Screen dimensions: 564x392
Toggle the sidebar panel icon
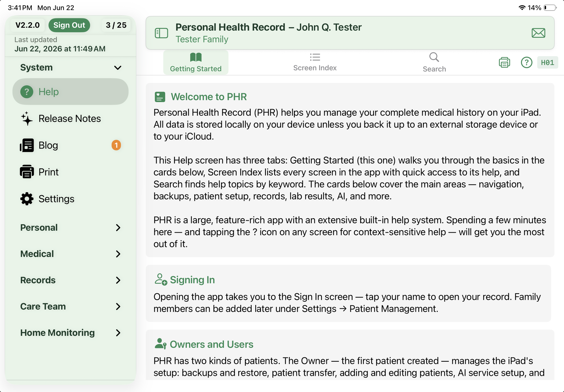[161, 33]
